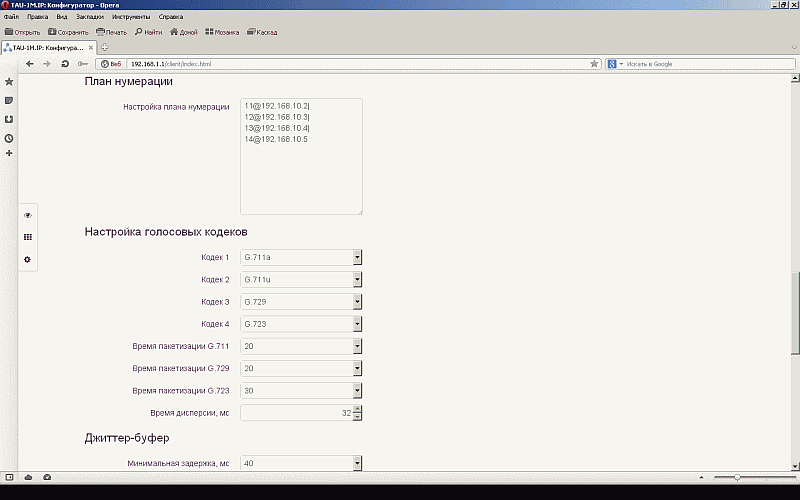
Task: Click the Найти toolbar button
Action: click(148, 32)
